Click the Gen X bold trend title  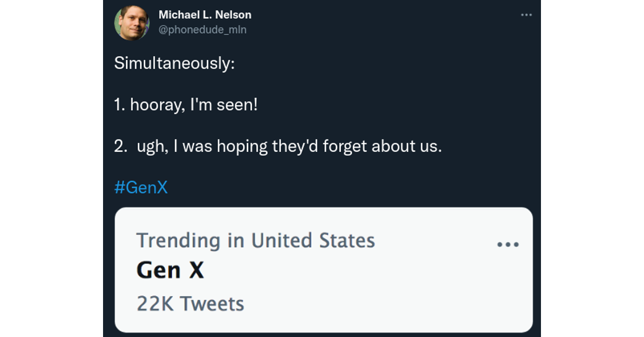(170, 270)
